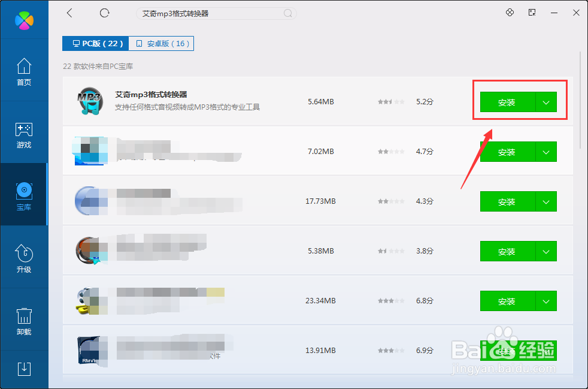
Task: Expand install options for 艾奇mp3格式转换器
Action: [546, 102]
